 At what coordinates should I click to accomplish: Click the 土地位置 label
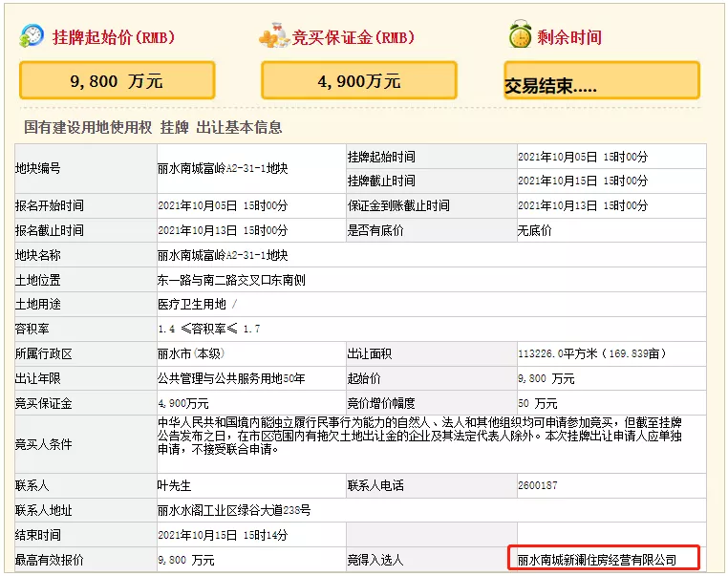coord(37,280)
